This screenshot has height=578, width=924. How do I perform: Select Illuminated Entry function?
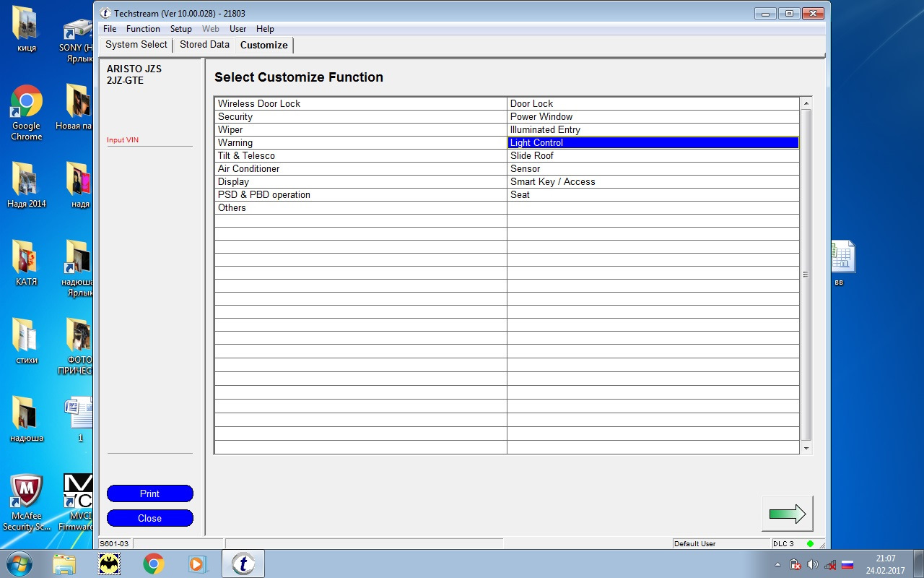pos(653,129)
